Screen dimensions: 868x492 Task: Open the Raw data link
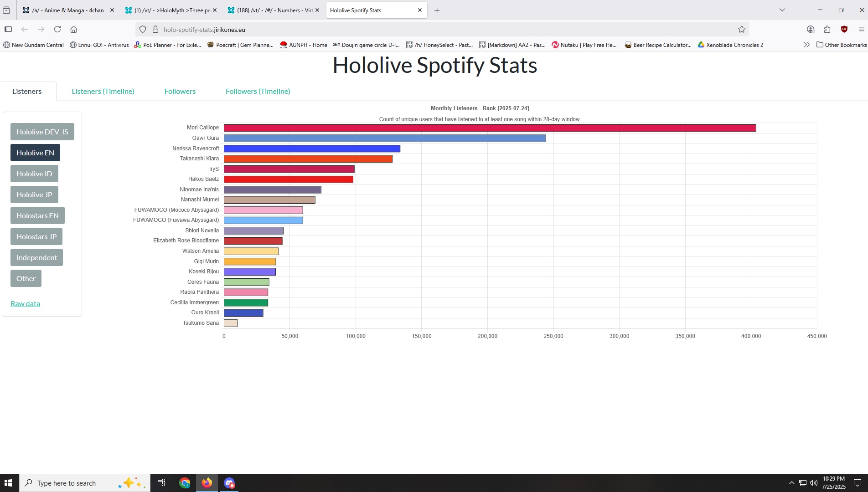[x=25, y=303]
